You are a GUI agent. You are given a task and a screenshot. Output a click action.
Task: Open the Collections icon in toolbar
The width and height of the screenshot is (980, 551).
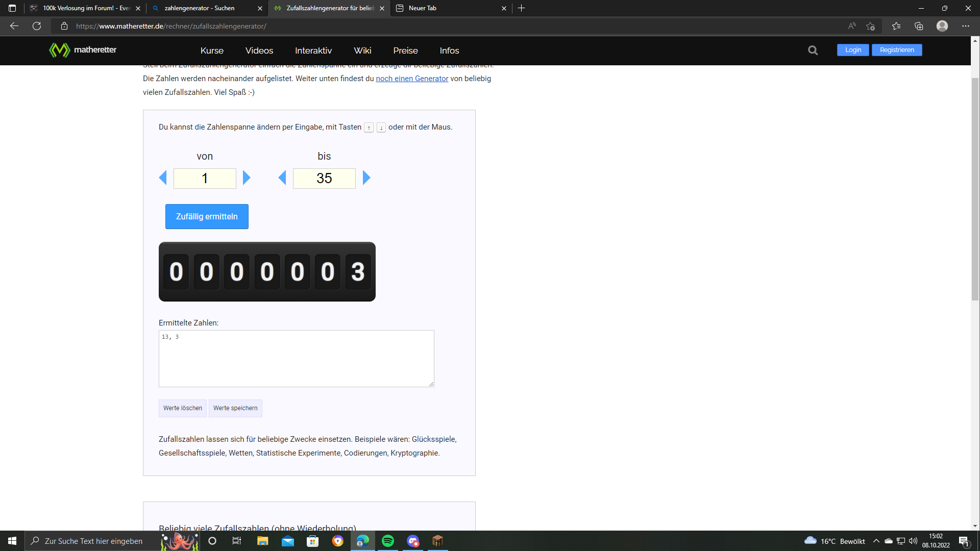919,26
